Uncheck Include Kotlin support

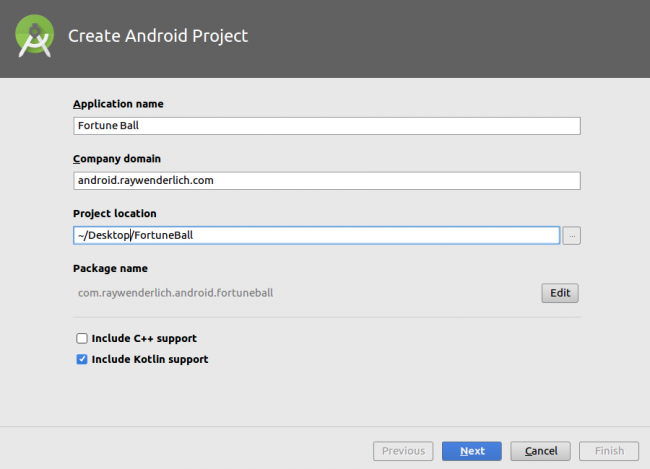click(x=82, y=359)
